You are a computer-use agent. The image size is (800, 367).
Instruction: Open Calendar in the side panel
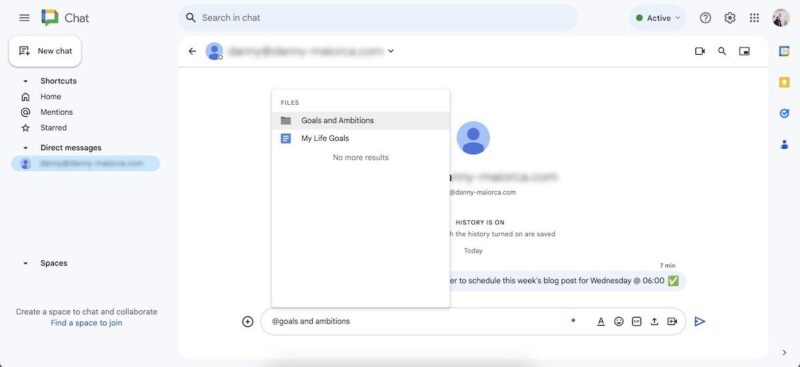(784, 51)
